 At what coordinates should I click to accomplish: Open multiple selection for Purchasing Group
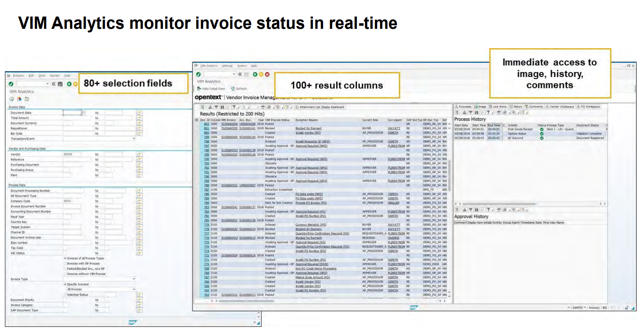139,170
